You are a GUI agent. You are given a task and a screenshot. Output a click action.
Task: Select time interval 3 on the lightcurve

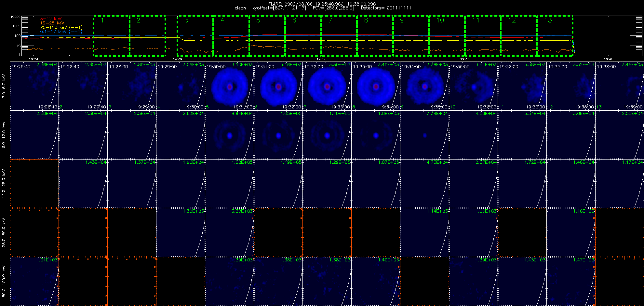click(x=195, y=36)
